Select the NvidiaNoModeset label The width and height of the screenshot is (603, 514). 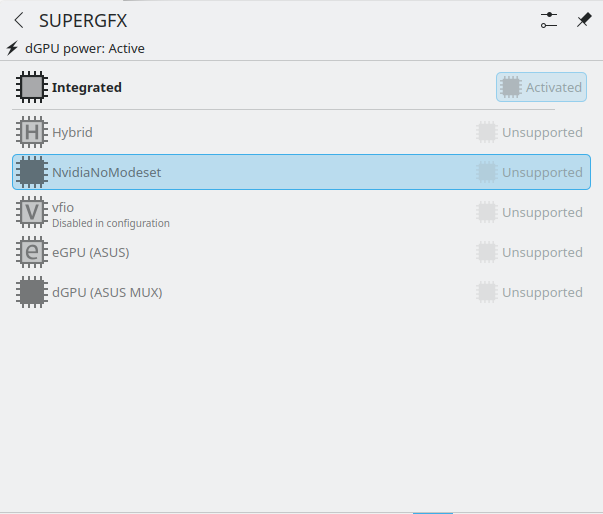pyautogui.click(x=106, y=172)
